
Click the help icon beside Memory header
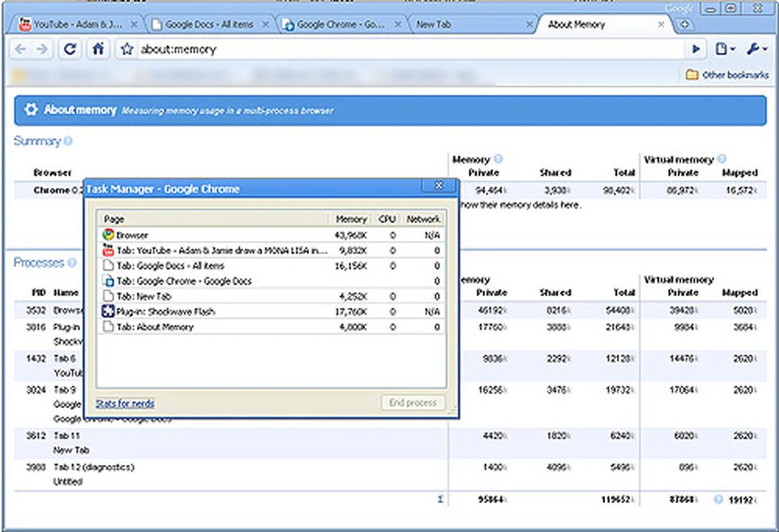pyautogui.click(x=498, y=159)
